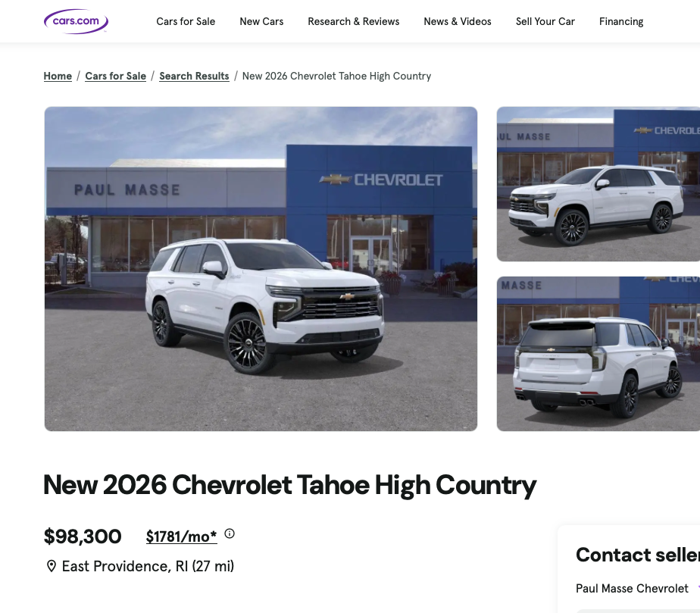The width and height of the screenshot is (700, 613).
Task: Click the cars.com logo
Action: coord(76,21)
